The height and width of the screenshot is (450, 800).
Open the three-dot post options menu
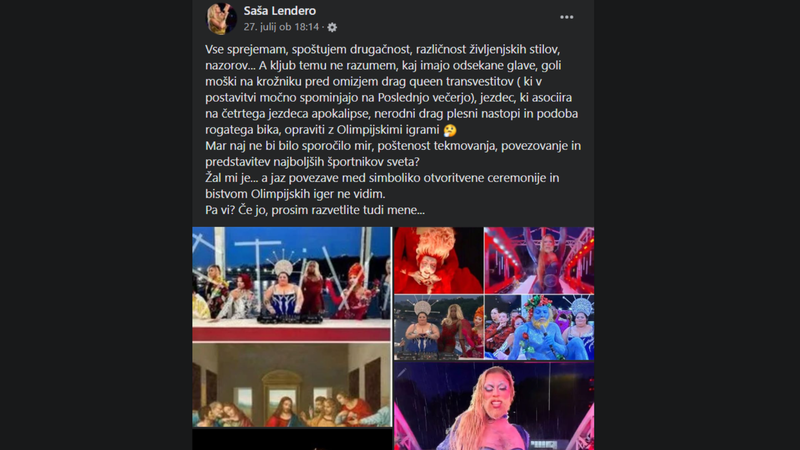click(566, 17)
